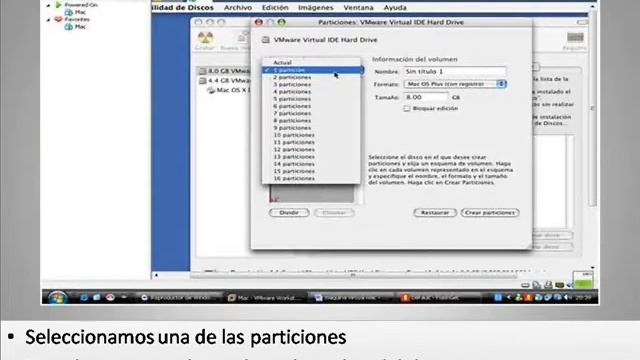Choose 5 particiones in the scheme list

click(x=311, y=99)
